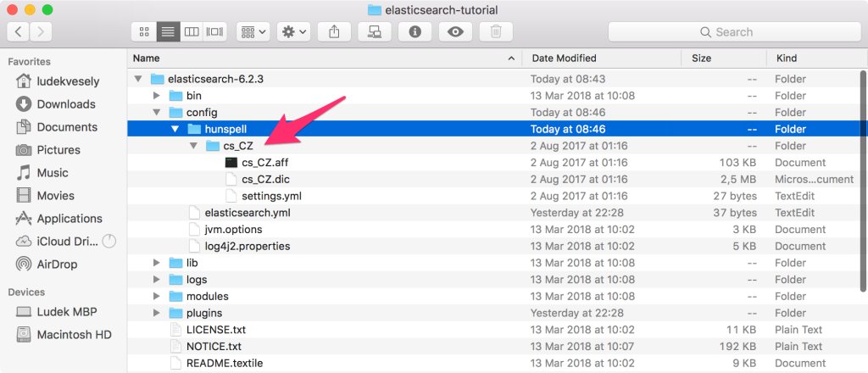Select the elasticsearch-6.2.3 folder icon

(157, 79)
